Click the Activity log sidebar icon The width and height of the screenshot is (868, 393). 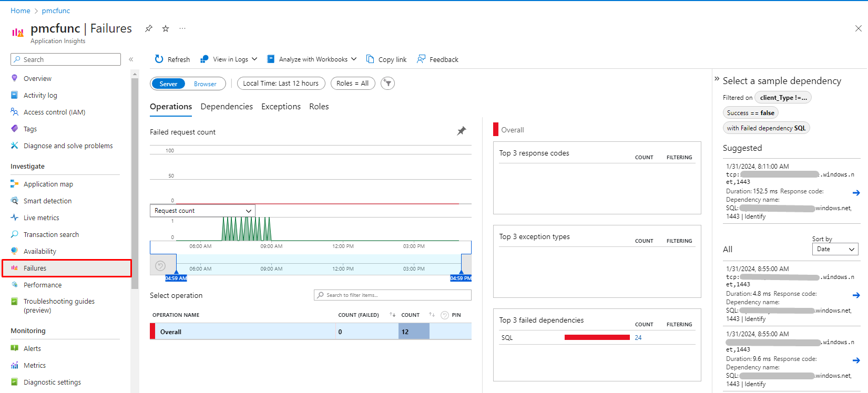[x=15, y=95]
